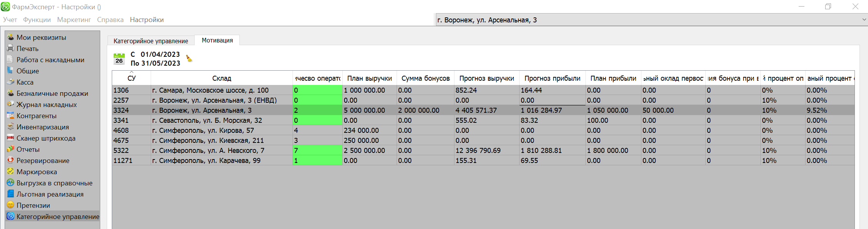The width and height of the screenshot is (868, 229).
Task: Open Журнал накладных in sidebar
Action: (46, 105)
